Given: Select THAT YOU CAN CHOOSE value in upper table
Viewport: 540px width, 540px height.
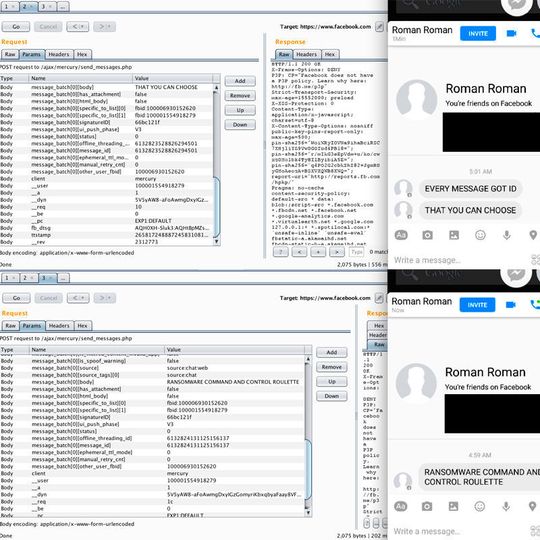Looking at the screenshot, I should 166,87.
